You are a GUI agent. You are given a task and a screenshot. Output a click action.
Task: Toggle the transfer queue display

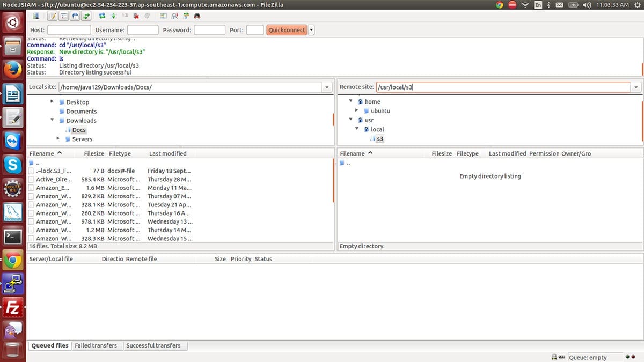point(86,16)
